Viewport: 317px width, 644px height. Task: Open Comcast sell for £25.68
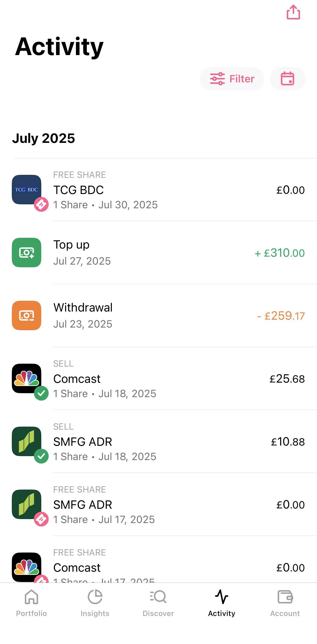[158, 378]
